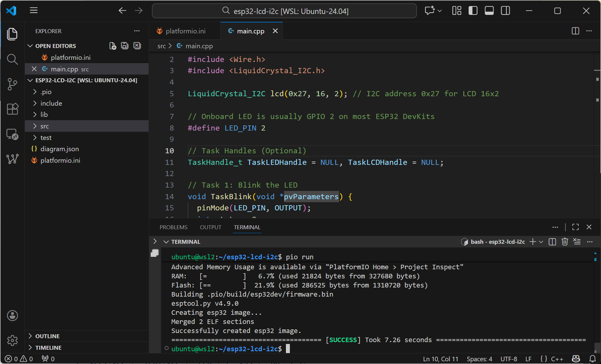Screen dimensions: 601x364
Task: Click the command center search box
Action: (284, 11)
